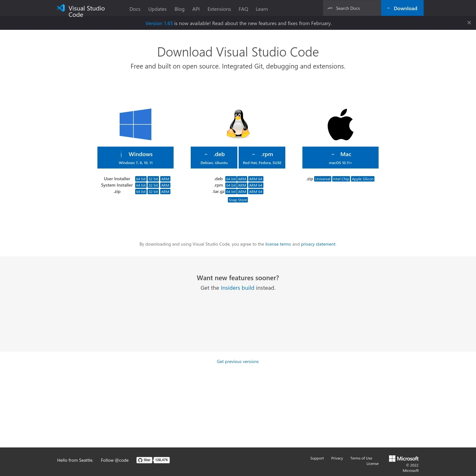The width and height of the screenshot is (476, 476).
Task: Open the FAQ page
Action: click(243, 9)
